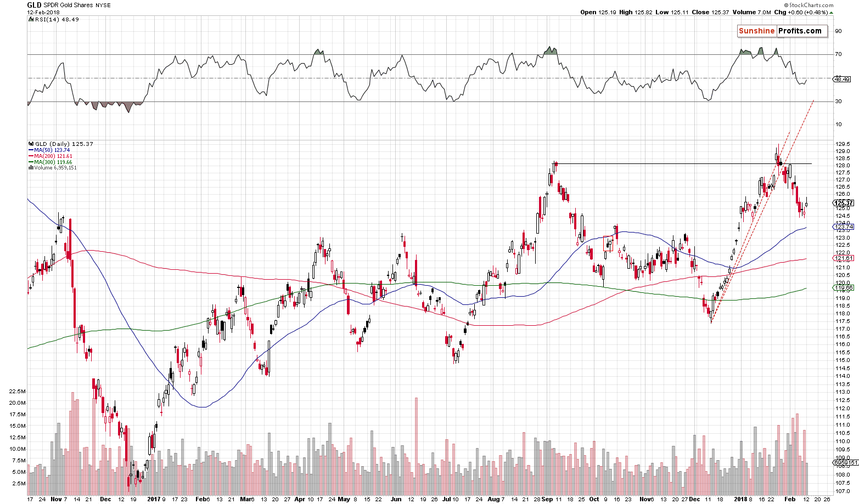Click the 125.37 current price tag on right axis
The width and height of the screenshot is (859, 504).
tap(844, 203)
